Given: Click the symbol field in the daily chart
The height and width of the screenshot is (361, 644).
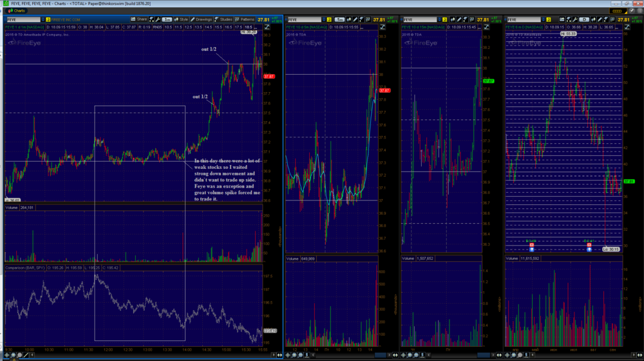Looking at the screenshot, I should 524,20.
